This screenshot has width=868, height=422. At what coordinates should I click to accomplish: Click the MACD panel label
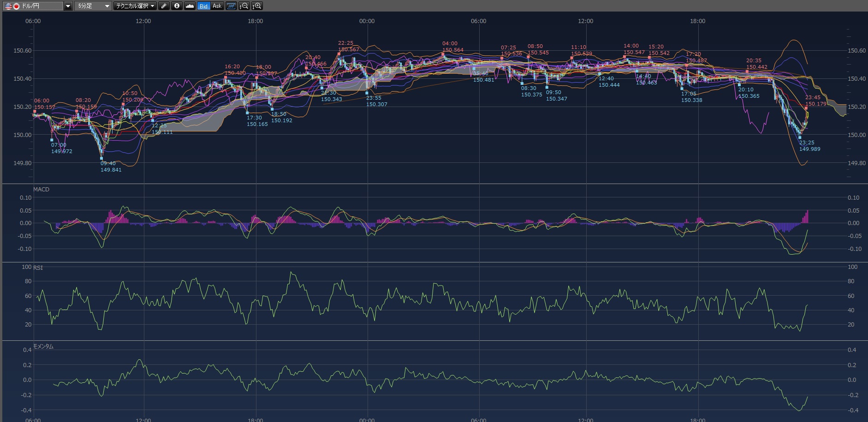coord(41,190)
